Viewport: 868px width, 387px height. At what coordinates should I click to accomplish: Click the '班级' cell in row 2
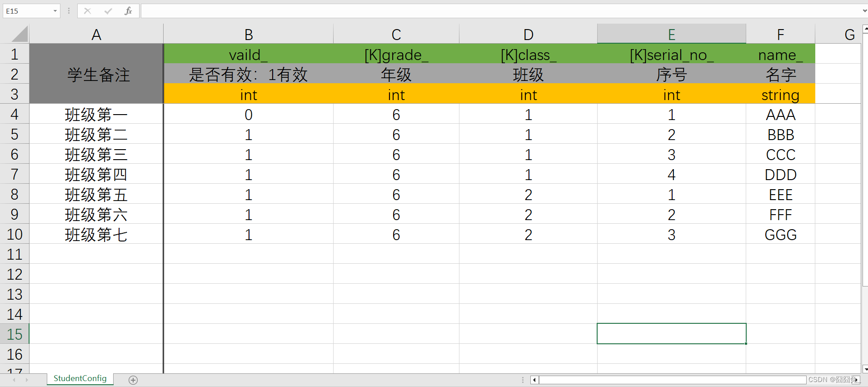(x=528, y=74)
